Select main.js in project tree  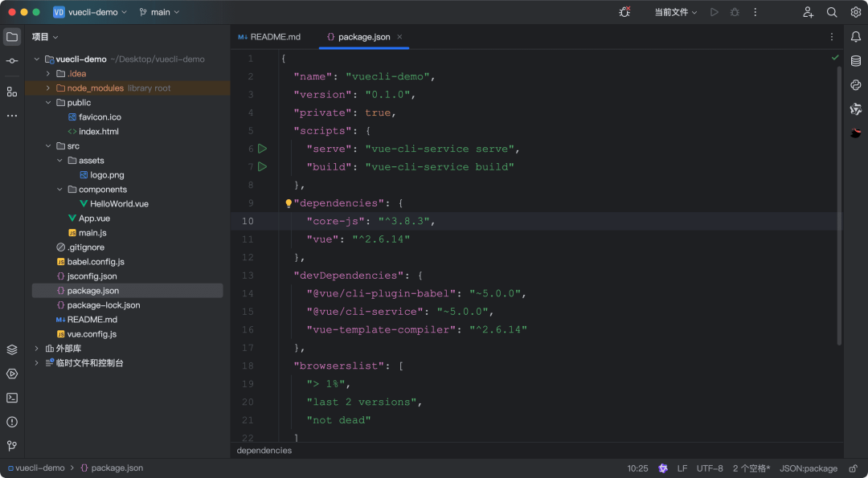(x=92, y=233)
